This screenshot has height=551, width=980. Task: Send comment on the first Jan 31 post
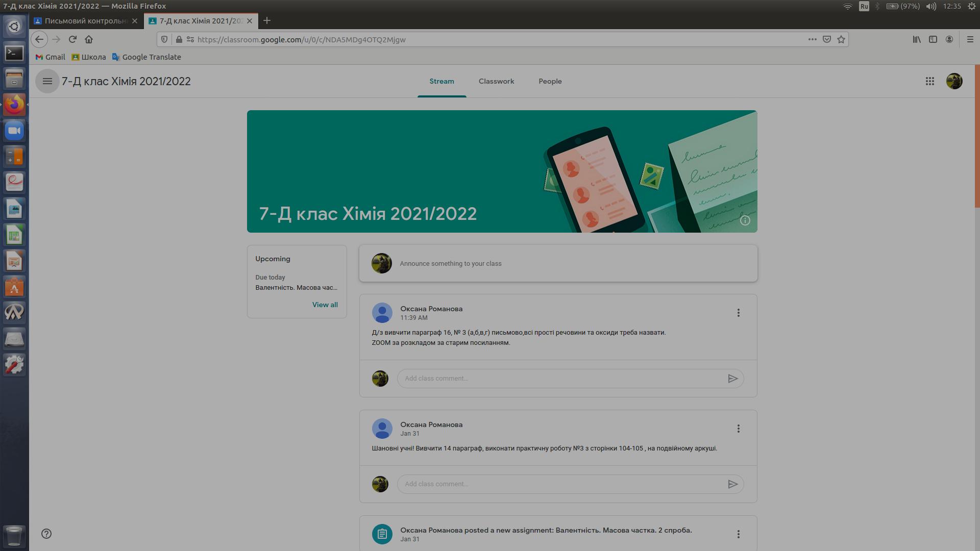click(x=732, y=484)
